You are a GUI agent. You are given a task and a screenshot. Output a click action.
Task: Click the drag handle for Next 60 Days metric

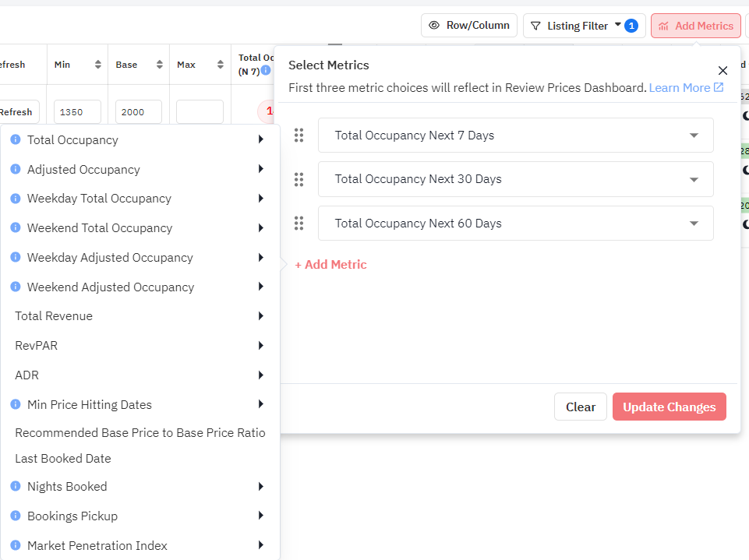(299, 224)
